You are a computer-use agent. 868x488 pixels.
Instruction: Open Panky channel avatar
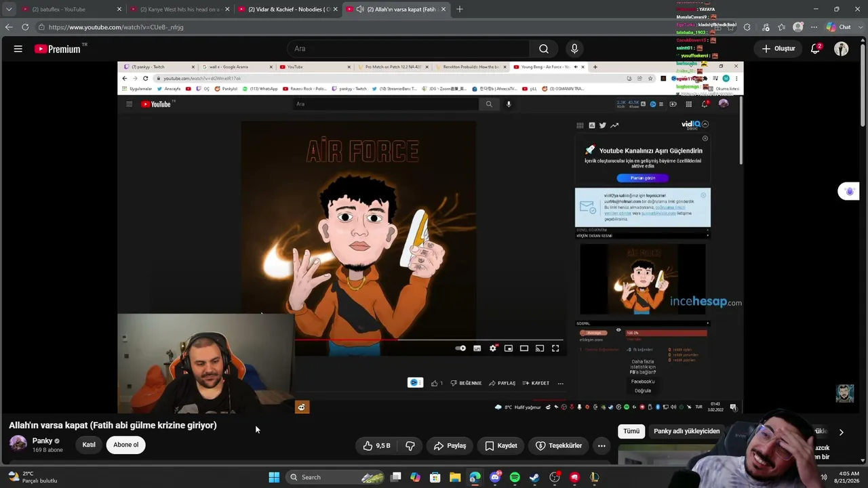click(18, 445)
